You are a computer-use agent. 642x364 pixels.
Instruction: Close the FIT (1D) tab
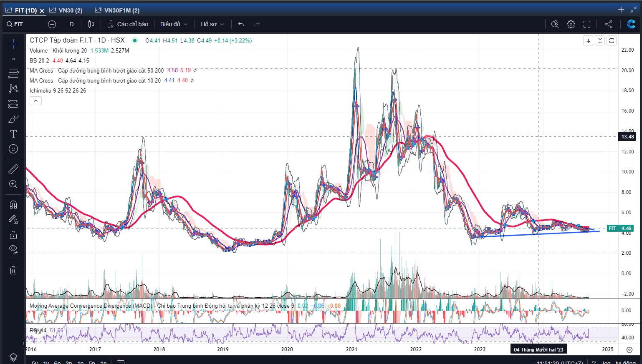click(42, 10)
